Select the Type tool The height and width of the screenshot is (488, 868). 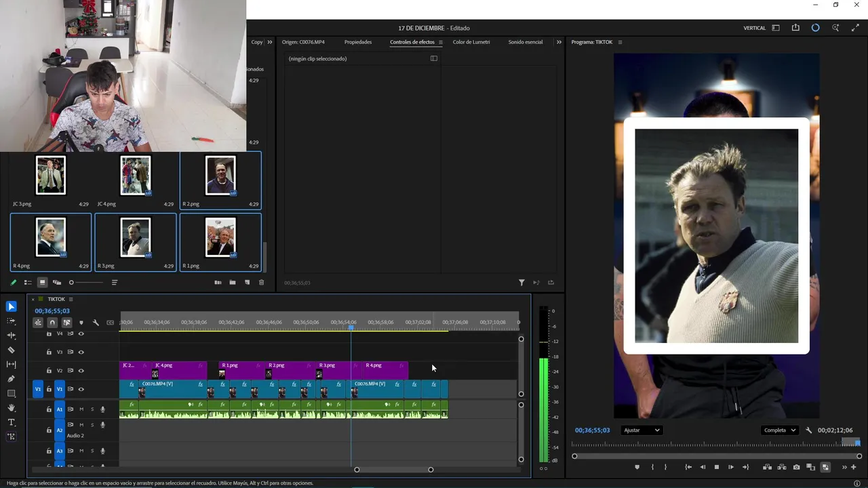(12, 422)
